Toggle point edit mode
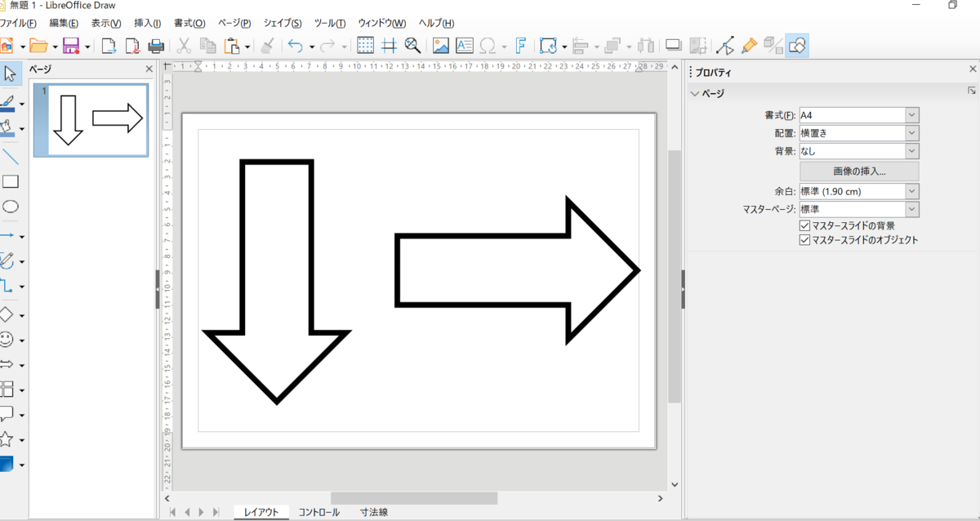The height and width of the screenshot is (521, 980). [x=726, y=45]
